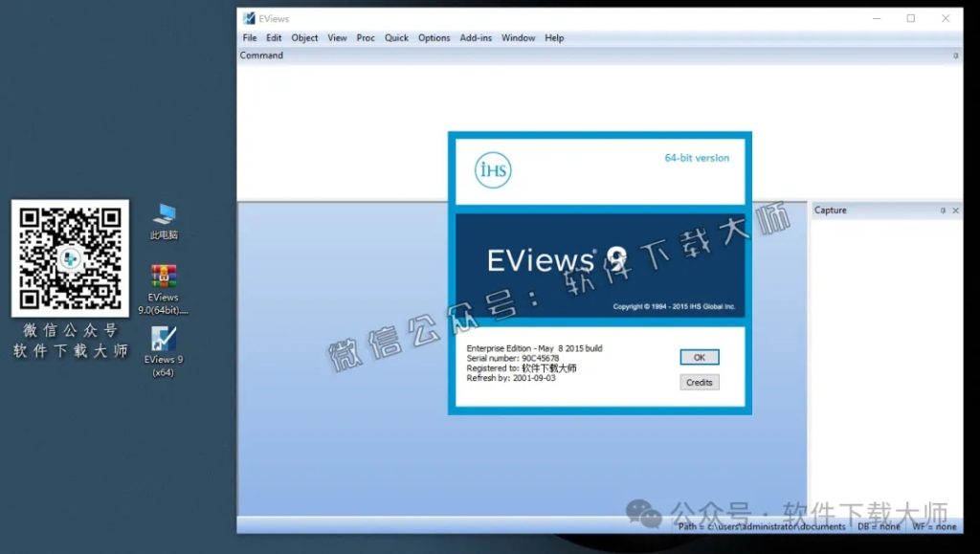The image size is (980, 554).
Task: Open the Object menu
Action: (x=304, y=37)
